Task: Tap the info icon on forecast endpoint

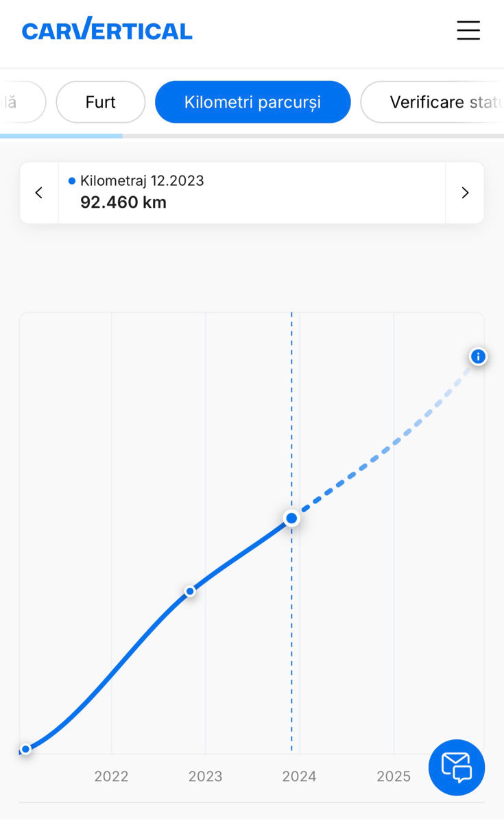Action: (x=478, y=357)
